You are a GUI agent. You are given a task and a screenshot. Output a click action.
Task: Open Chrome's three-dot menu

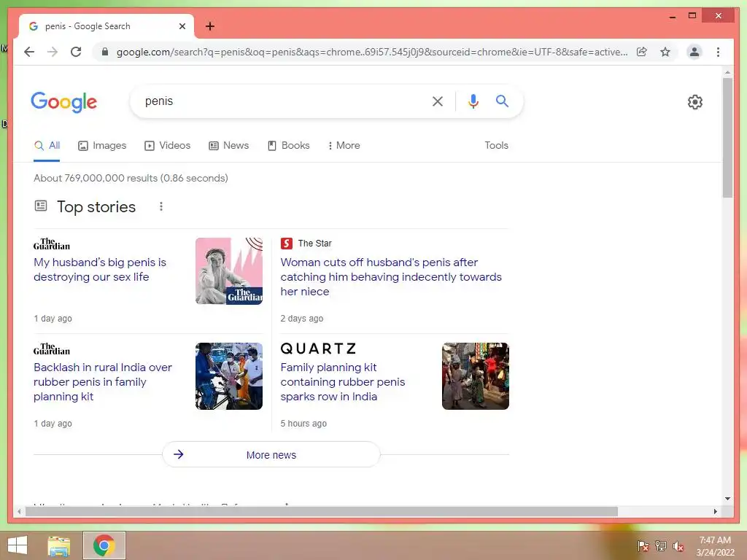[x=718, y=52]
